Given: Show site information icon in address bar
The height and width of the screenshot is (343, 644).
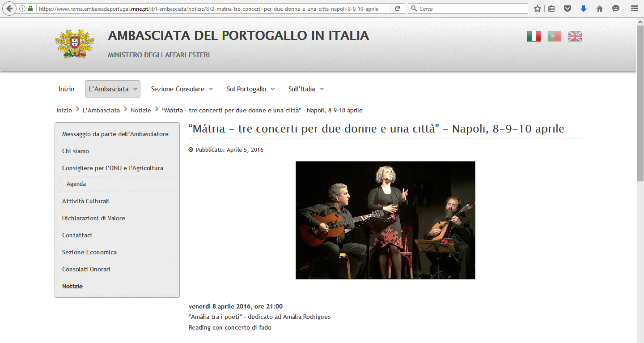Looking at the screenshot, I should click(22, 9).
